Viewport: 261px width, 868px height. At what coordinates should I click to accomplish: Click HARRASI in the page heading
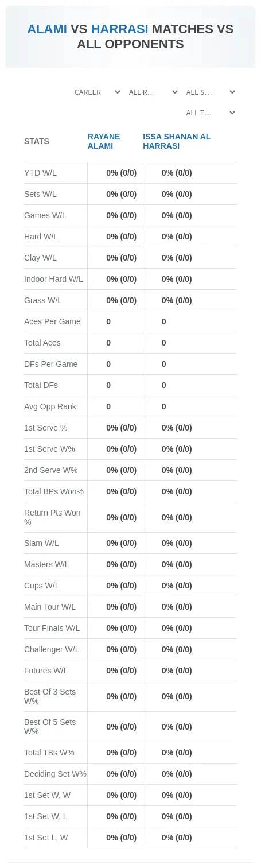119,29
